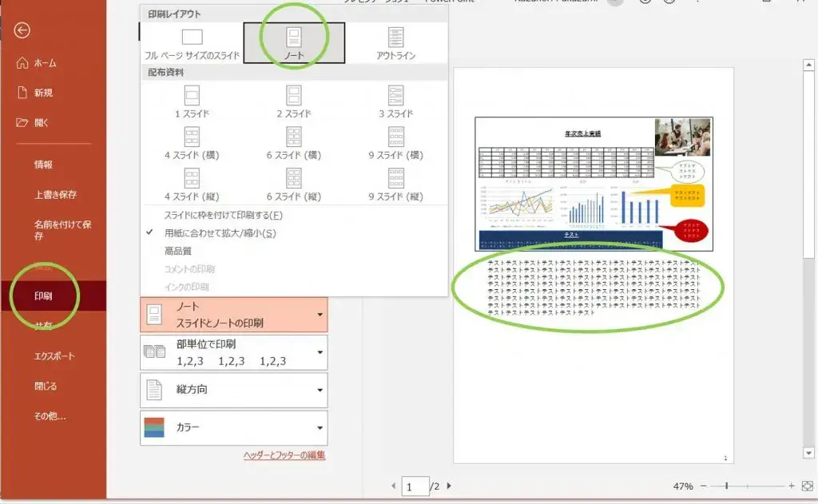Pick the 2 スライド handout layout

point(294,101)
